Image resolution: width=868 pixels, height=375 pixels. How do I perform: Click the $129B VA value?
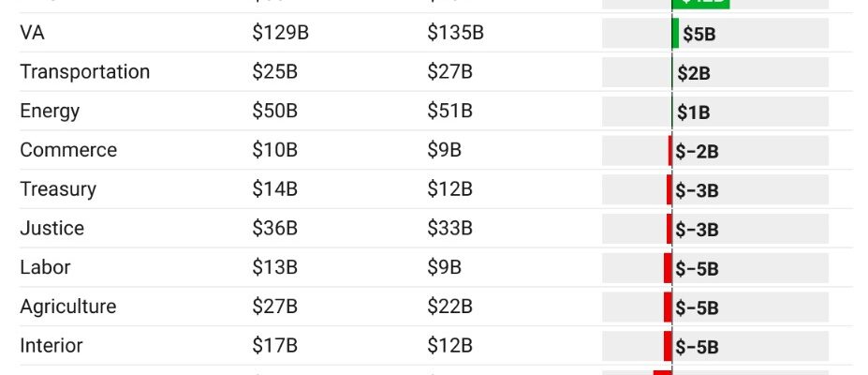[280, 33]
